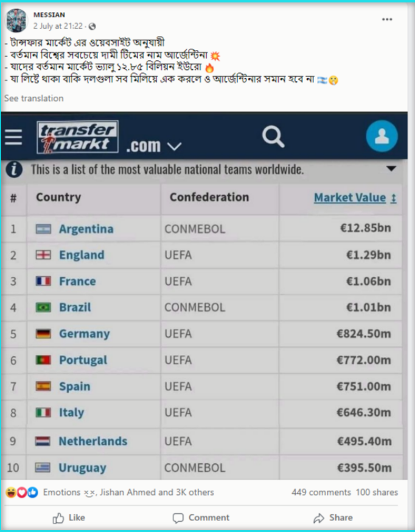
Task: Like the post
Action: click(x=69, y=518)
